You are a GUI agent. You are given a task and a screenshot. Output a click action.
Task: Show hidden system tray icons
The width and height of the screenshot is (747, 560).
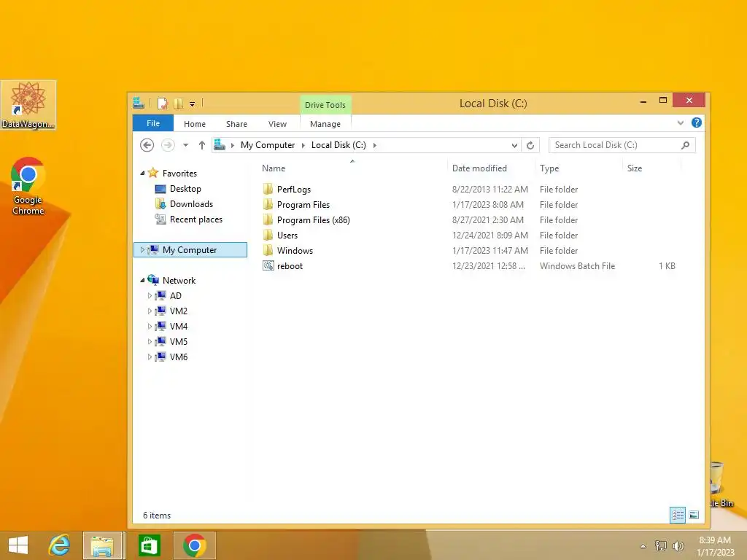643,545
